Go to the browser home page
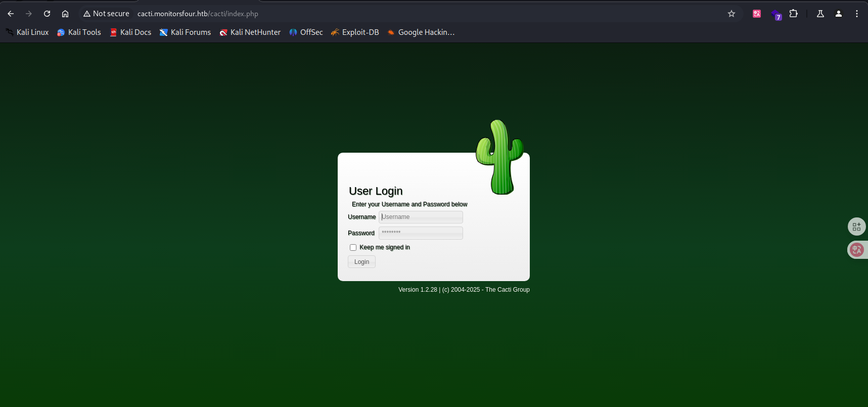Image resolution: width=868 pixels, height=407 pixels. 65,14
